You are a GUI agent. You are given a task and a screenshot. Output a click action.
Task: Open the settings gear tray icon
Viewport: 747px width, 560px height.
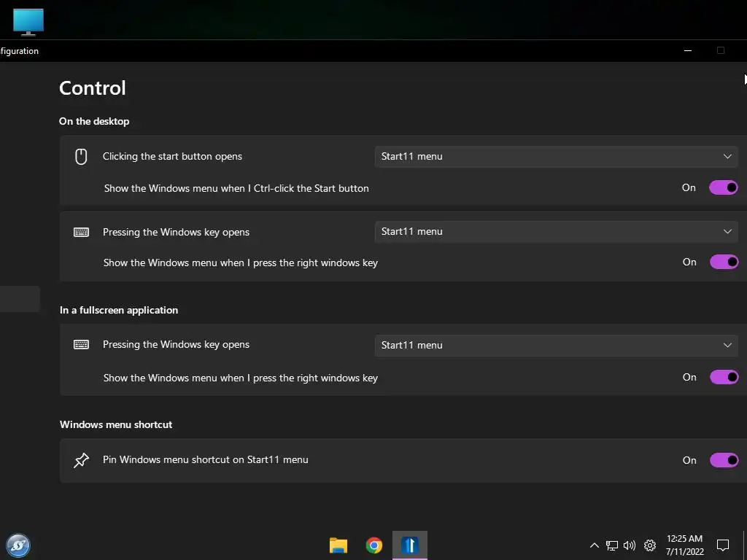[650, 545]
